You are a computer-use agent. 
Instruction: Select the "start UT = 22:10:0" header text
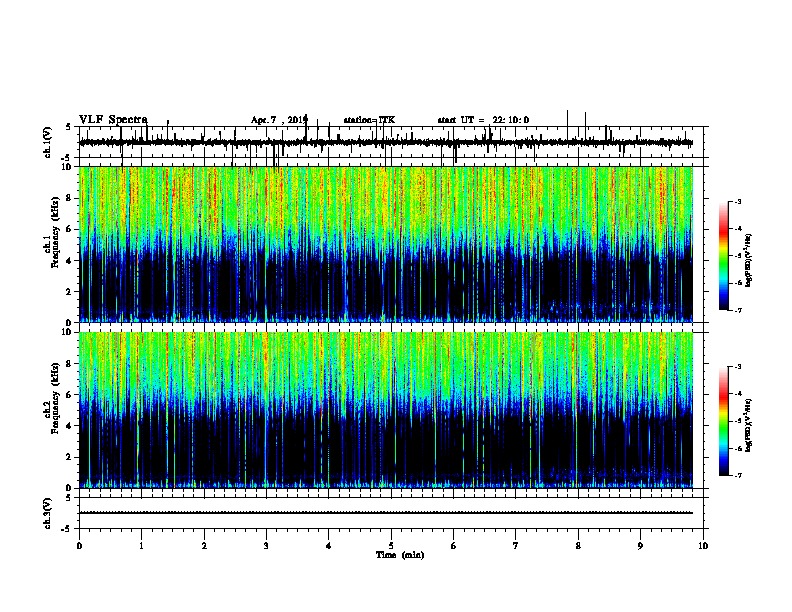(x=483, y=120)
